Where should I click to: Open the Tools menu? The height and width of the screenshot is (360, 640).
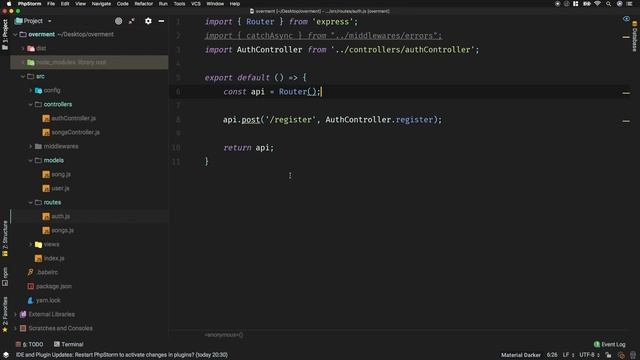click(180, 4)
